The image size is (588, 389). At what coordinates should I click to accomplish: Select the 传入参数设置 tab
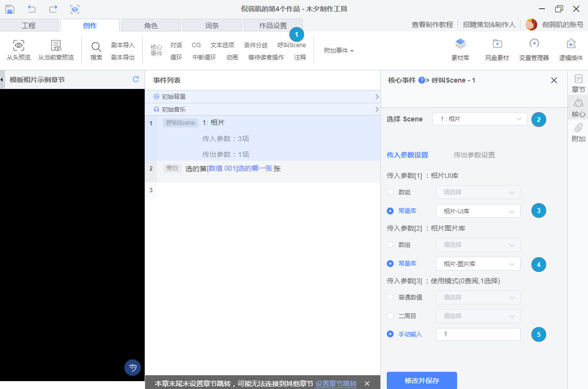[x=407, y=155]
